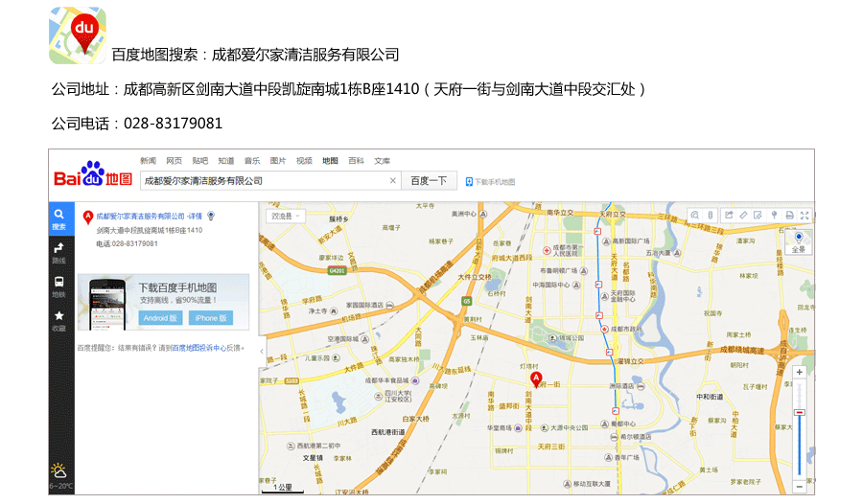The height and width of the screenshot is (504, 863).
Task: Collapse the left results panel arrow
Action: tap(262, 351)
